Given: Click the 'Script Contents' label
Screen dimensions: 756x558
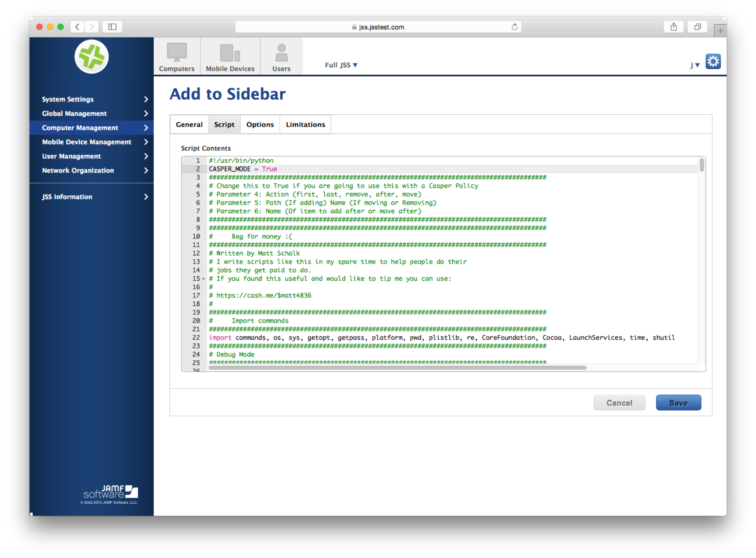Looking at the screenshot, I should click(206, 148).
